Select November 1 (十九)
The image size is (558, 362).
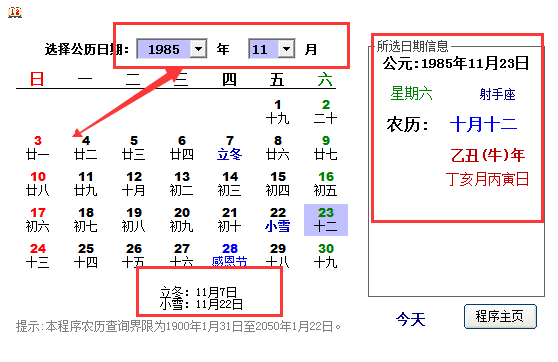click(278, 112)
